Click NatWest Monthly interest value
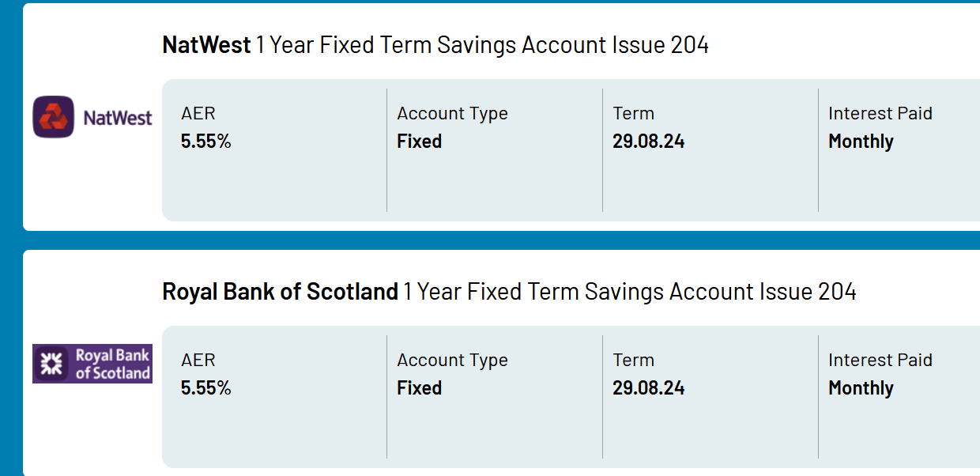980x476 pixels. tap(861, 142)
